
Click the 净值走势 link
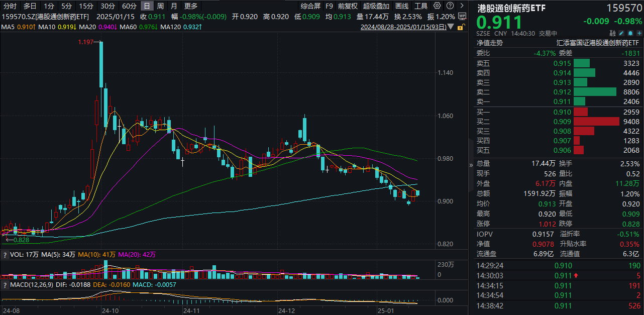[x=489, y=43]
